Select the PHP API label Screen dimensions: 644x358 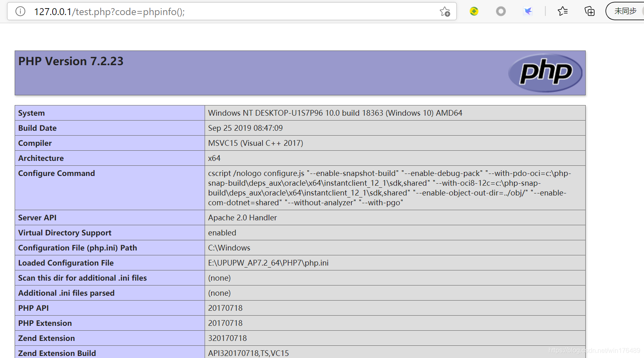coord(33,308)
